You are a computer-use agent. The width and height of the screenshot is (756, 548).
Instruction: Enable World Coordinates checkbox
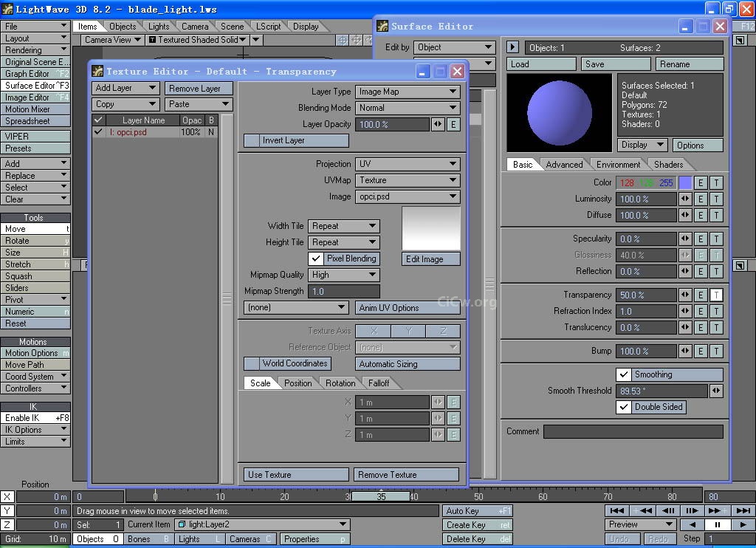[x=252, y=363]
